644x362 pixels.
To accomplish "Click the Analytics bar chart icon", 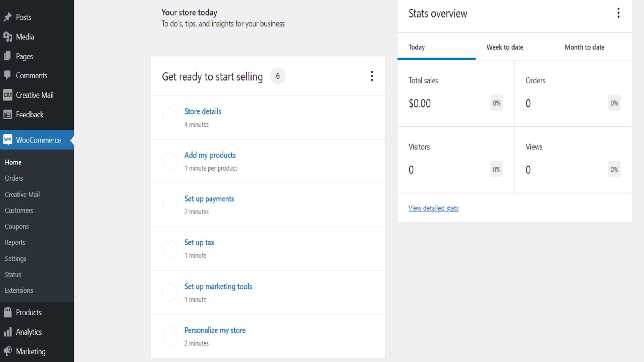I will point(8,332).
